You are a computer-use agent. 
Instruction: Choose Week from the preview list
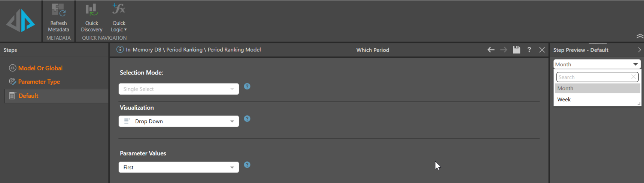tap(564, 100)
